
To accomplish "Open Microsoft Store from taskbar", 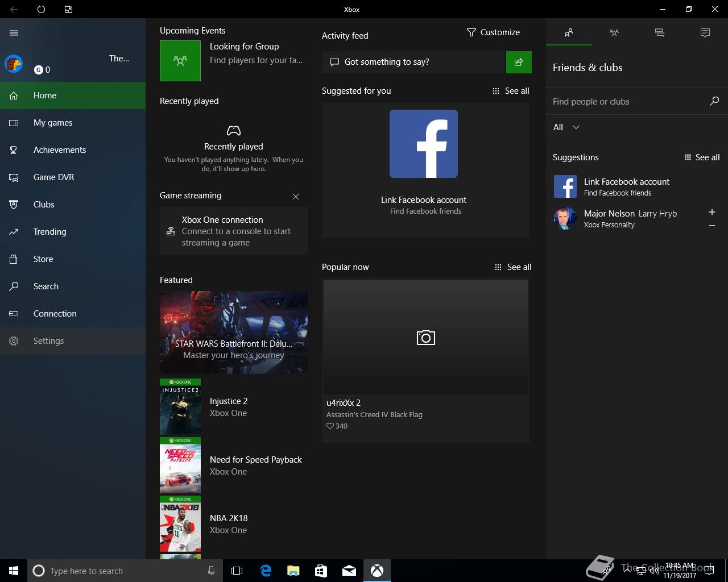I will pyautogui.click(x=321, y=571).
